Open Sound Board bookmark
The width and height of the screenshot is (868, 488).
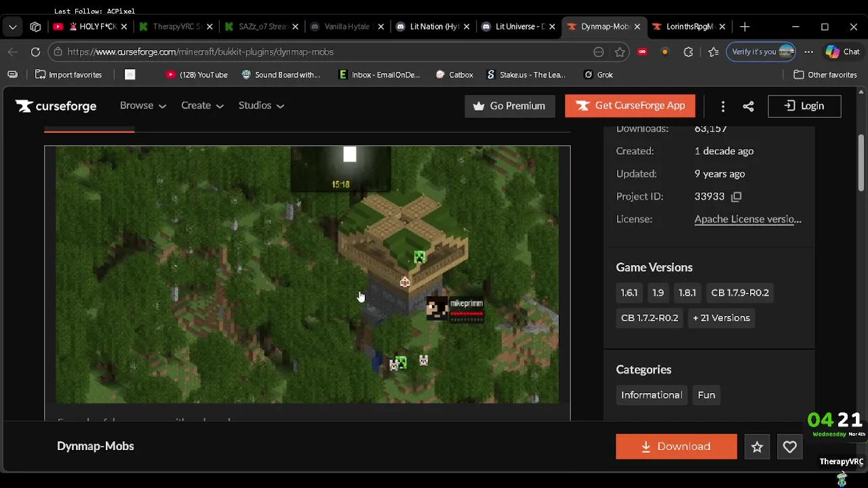coord(281,75)
